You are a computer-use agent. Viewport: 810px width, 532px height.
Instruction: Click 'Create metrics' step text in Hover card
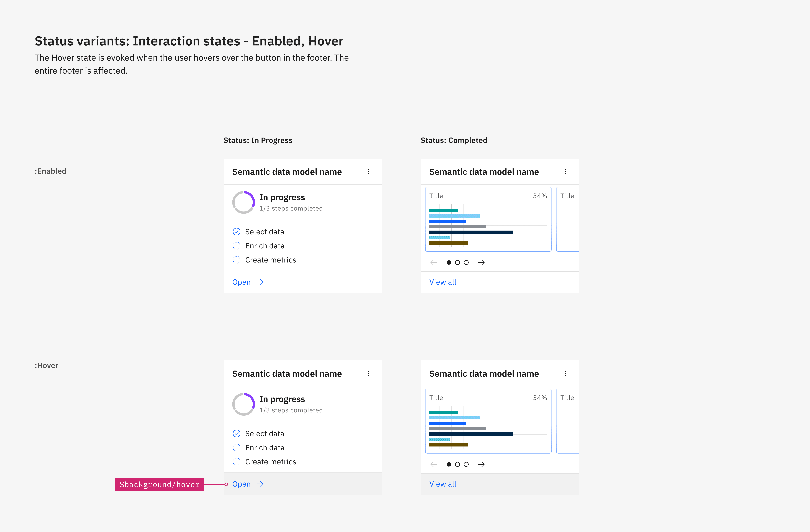(x=271, y=462)
